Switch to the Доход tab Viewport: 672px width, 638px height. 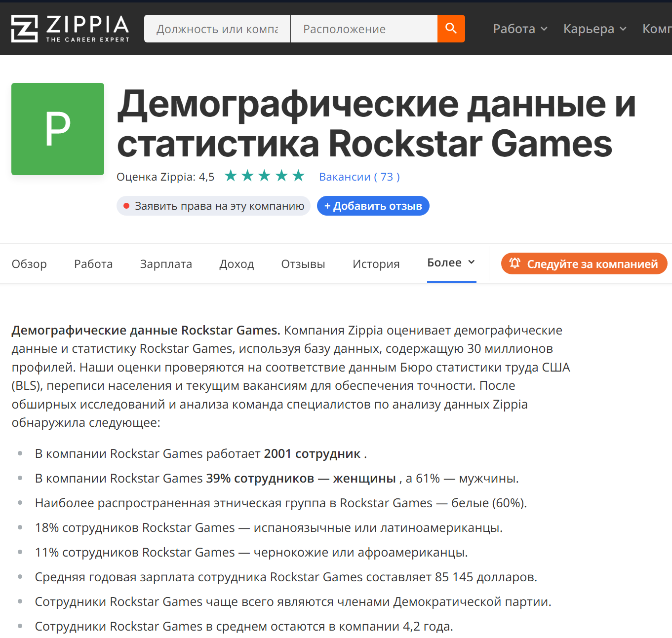point(237,264)
